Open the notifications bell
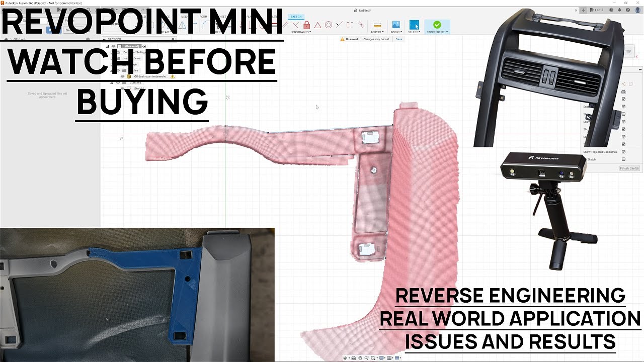The image size is (644, 362). [x=619, y=10]
